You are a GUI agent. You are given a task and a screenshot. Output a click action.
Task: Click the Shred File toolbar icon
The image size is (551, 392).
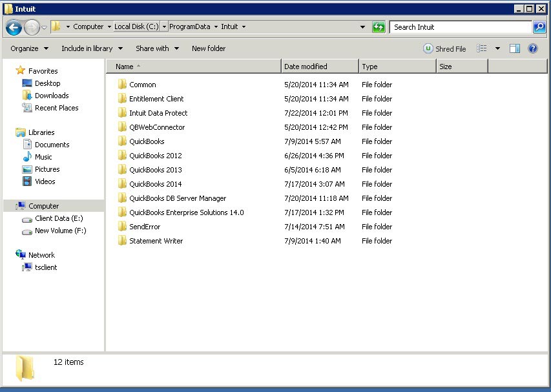coord(428,48)
